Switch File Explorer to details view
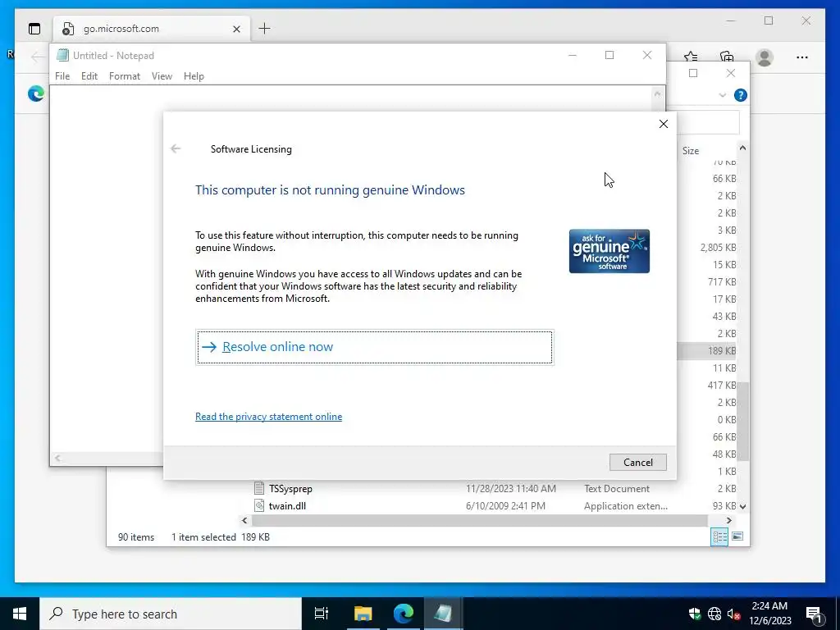The width and height of the screenshot is (840, 630). [719, 536]
